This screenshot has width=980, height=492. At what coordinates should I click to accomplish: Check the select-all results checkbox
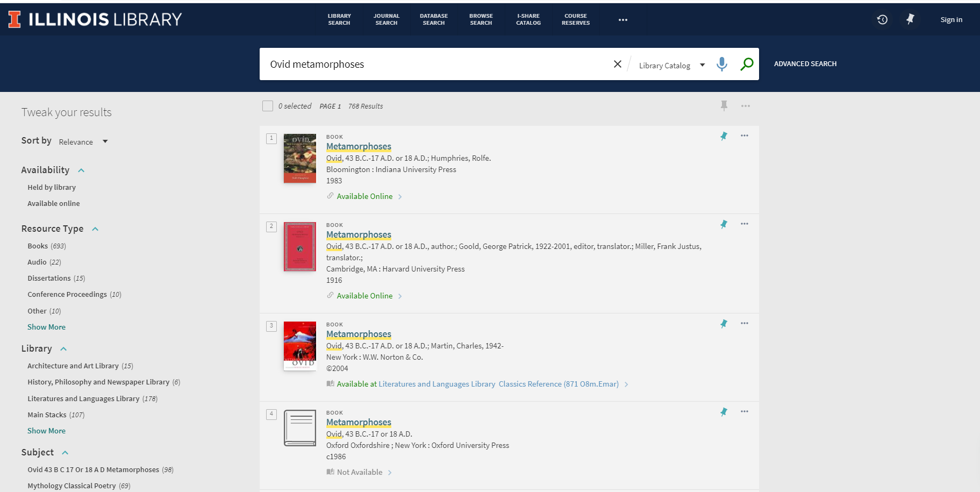268,106
